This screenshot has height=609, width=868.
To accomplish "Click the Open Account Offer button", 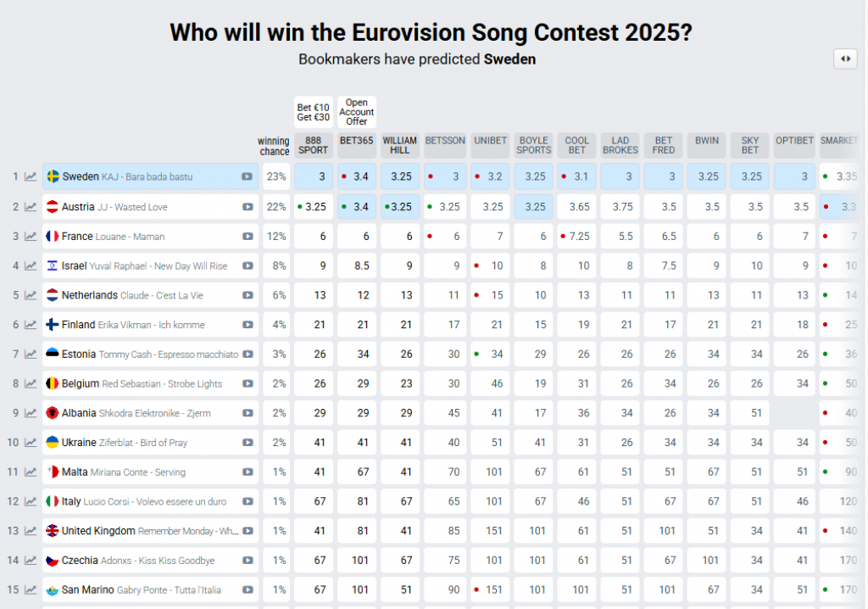I will (x=357, y=112).
